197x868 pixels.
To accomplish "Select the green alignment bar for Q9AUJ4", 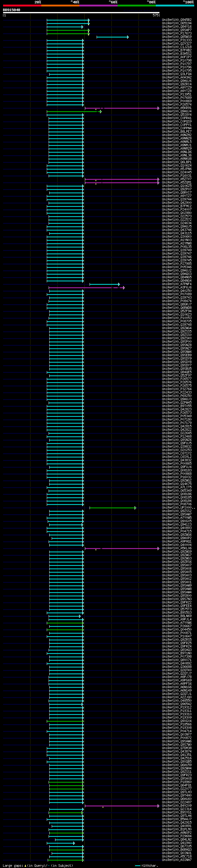I will tap(74, 111).
